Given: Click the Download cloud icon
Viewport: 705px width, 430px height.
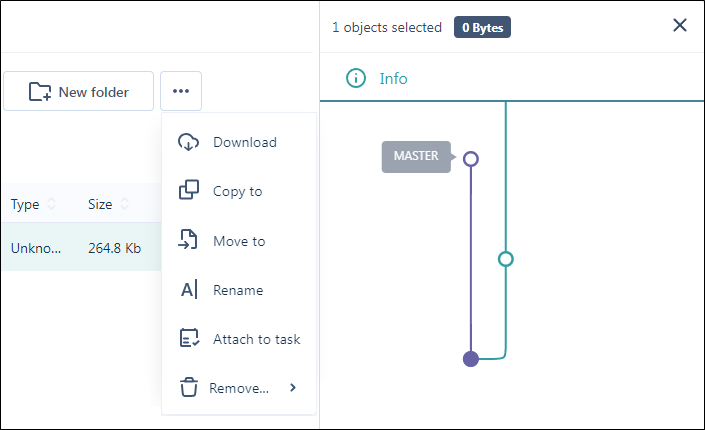Looking at the screenshot, I should 188,142.
